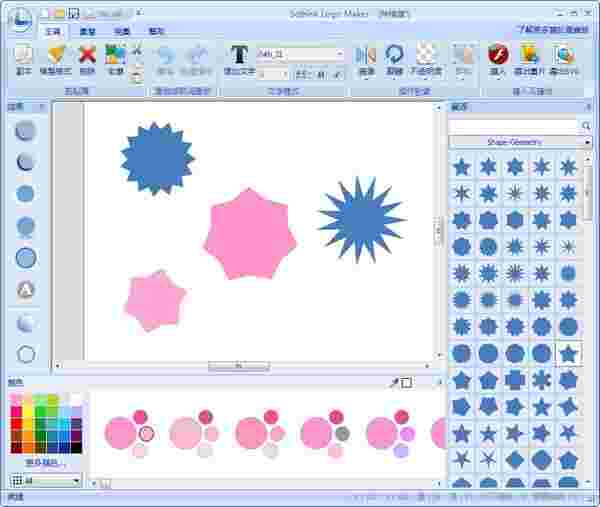Image resolution: width=600 pixels, height=507 pixels.
Task: Open the round application menu button
Action: pos(21,21)
